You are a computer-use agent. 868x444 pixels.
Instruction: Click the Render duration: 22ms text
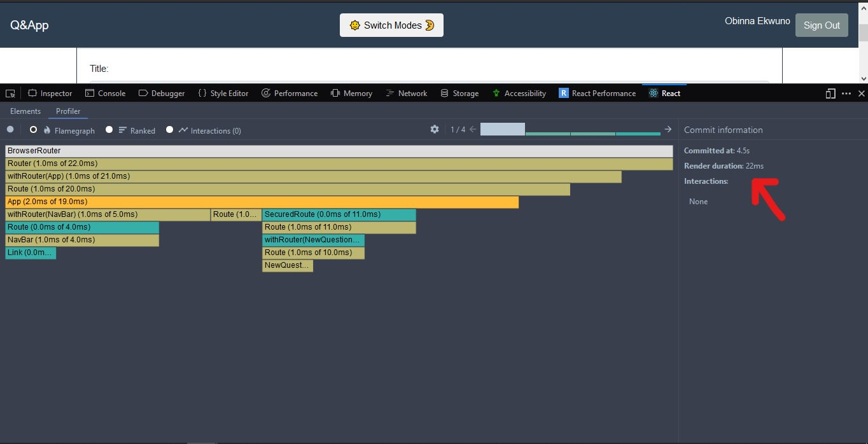[724, 166]
